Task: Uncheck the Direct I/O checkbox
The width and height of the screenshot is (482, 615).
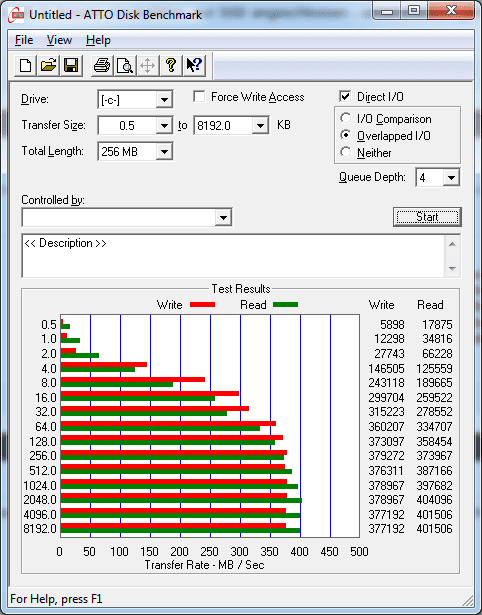Action: click(x=345, y=96)
